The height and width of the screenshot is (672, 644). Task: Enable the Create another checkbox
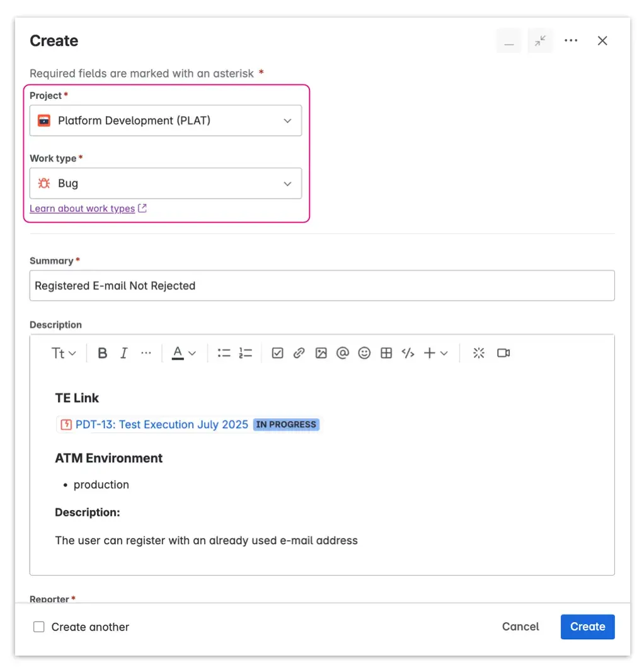pos(38,627)
